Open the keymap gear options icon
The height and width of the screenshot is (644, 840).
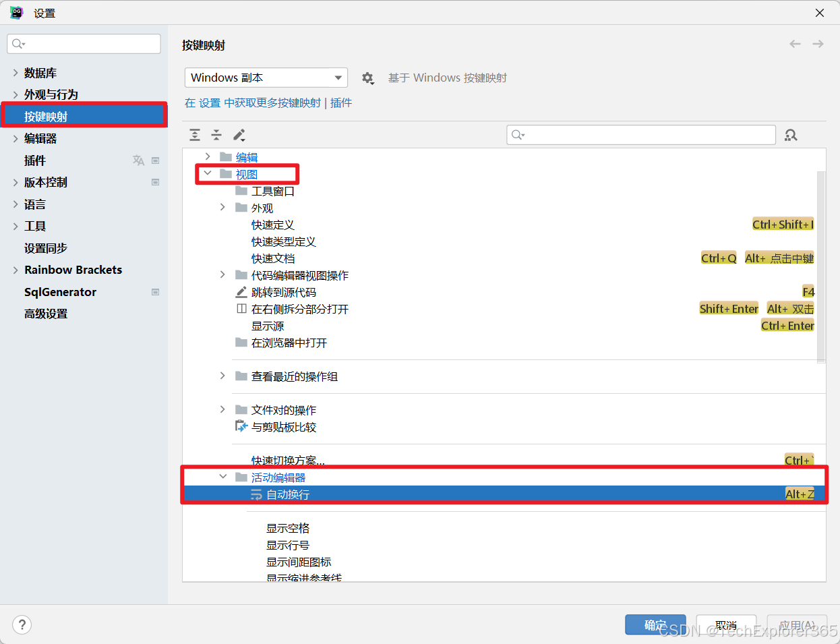pos(367,78)
